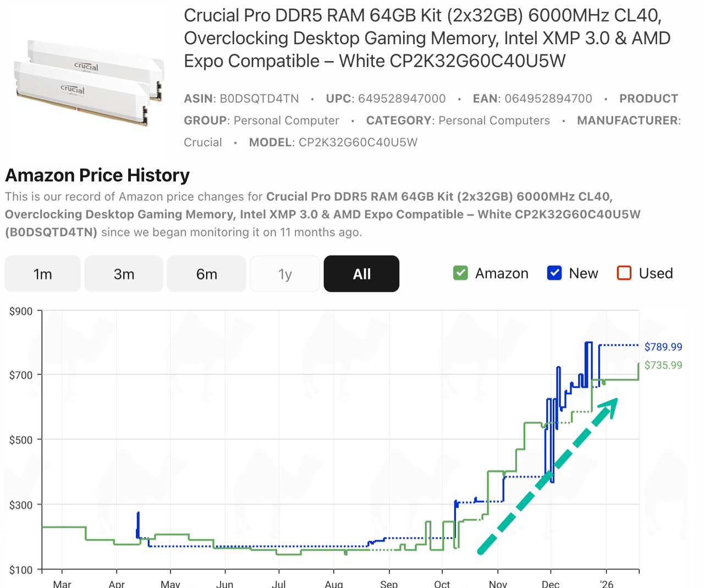Click the '26 label on the x-axis
This screenshot has height=588, width=704.
[606, 584]
